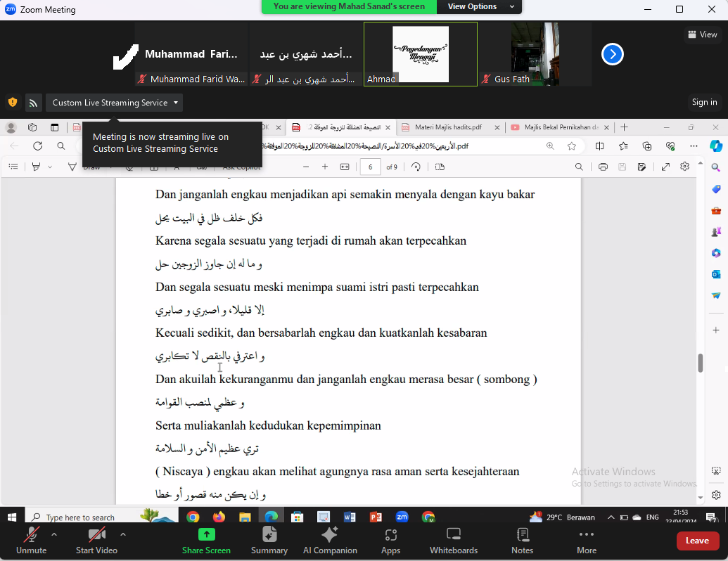Print the PDF document
This screenshot has height=561, width=728.
point(603,167)
